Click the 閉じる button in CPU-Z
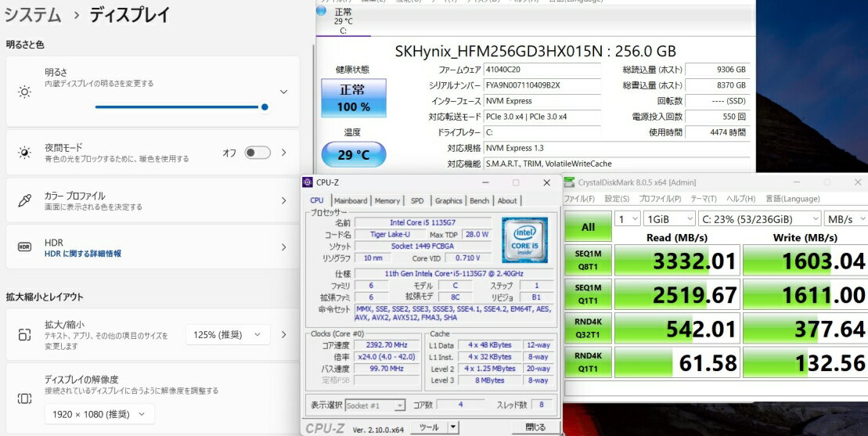Screen dimensions: 868x436 535,427
